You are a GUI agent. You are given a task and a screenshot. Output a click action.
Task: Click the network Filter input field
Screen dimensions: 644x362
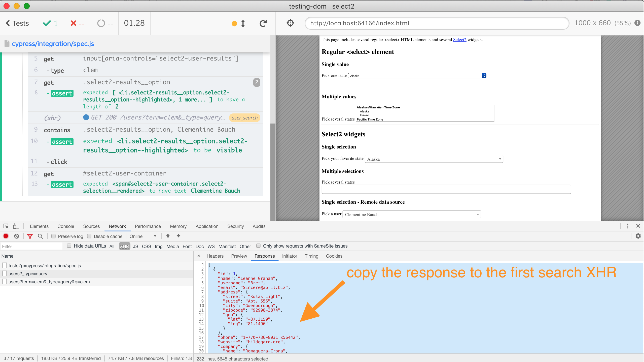31,246
